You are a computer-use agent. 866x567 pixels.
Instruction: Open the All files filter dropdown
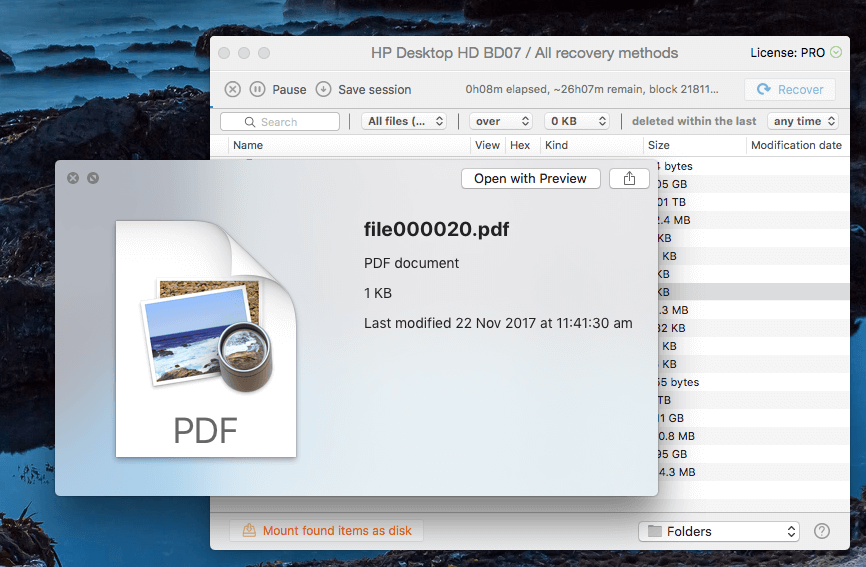[x=404, y=121]
